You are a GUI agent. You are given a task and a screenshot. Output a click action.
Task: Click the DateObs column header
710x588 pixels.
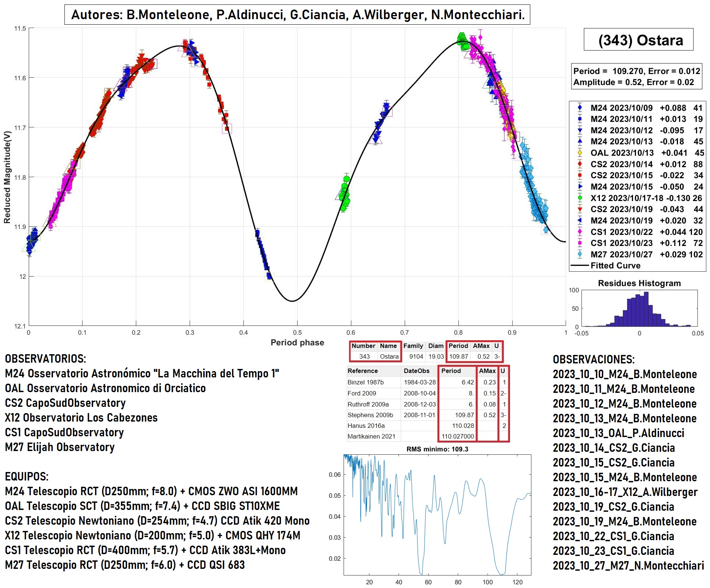[x=416, y=371]
